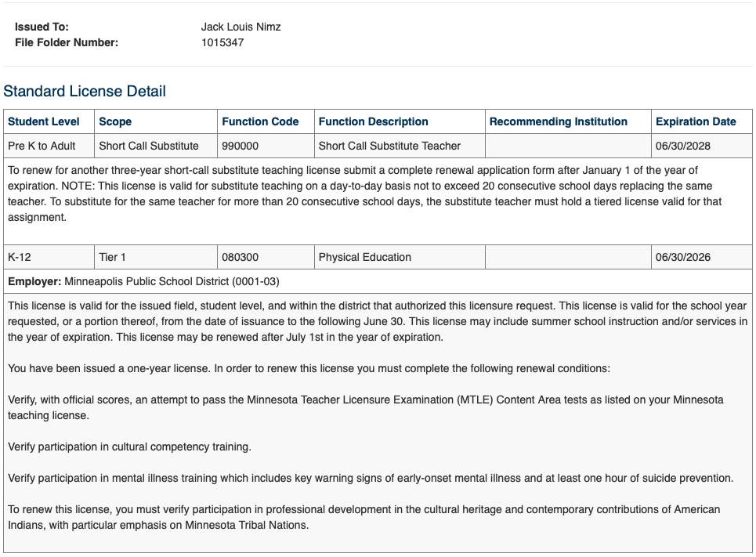Click function code 080300
The height and width of the screenshot is (557, 756).
(241, 257)
